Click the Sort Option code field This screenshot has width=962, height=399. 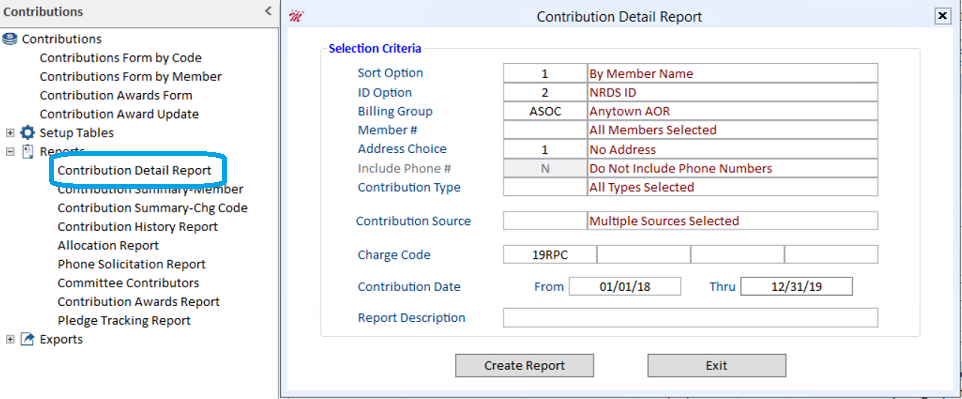click(x=545, y=74)
